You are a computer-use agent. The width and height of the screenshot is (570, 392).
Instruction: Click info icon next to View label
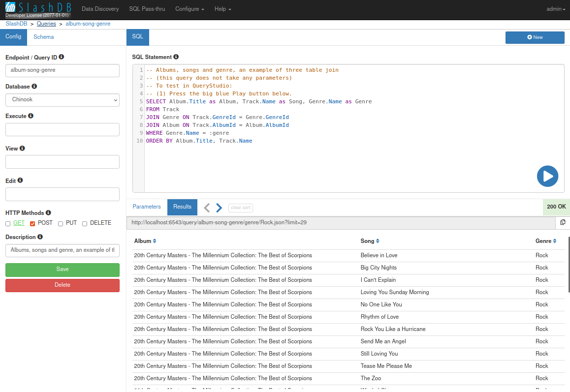pos(22,148)
